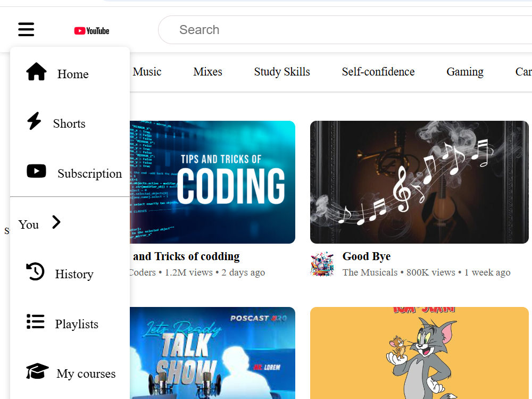Click the Shorts lightning bolt icon
The width and height of the screenshot is (532, 399).
click(x=34, y=121)
